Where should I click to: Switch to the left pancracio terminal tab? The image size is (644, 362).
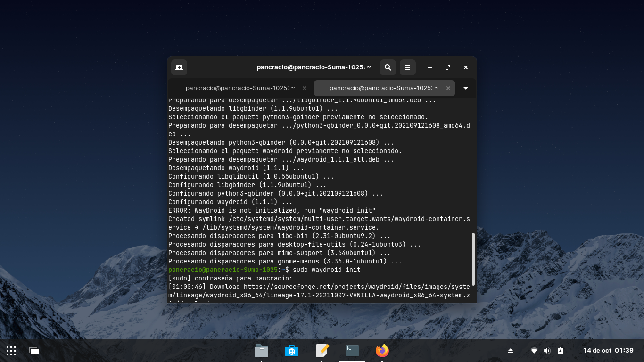pyautogui.click(x=240, y=88)
